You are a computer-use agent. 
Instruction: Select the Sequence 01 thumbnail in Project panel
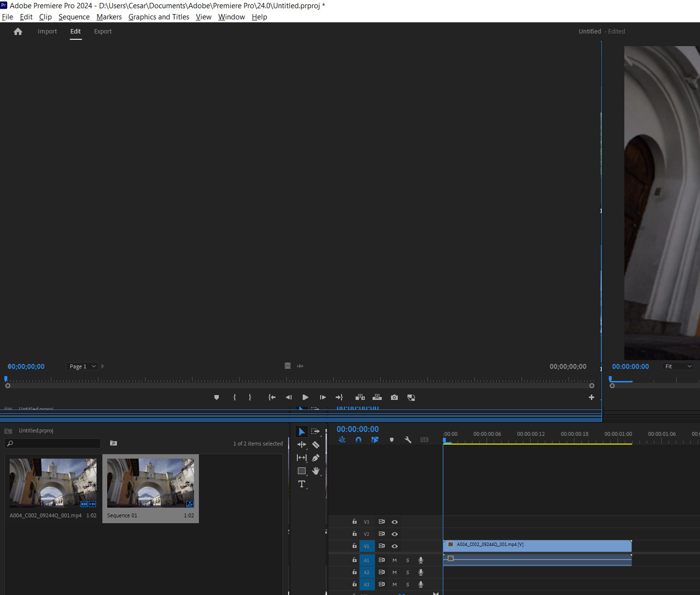pyautogui.click(x=151, y=482)
